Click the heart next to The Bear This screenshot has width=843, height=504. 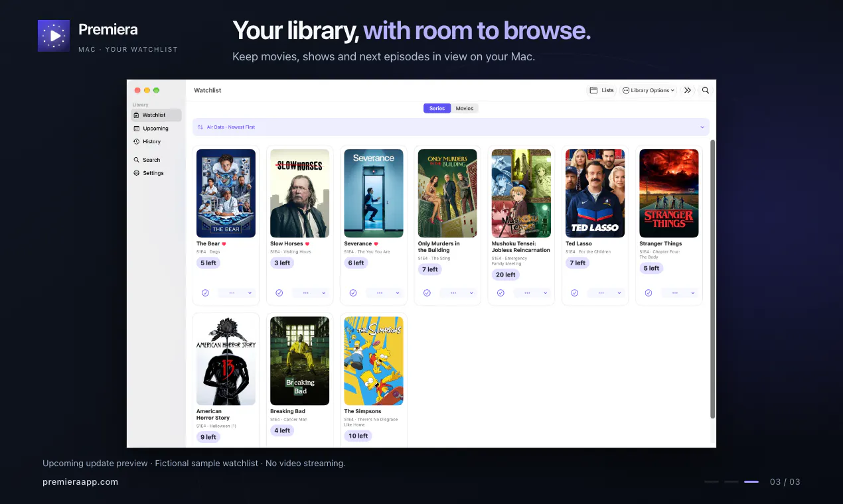click(224, 244)
